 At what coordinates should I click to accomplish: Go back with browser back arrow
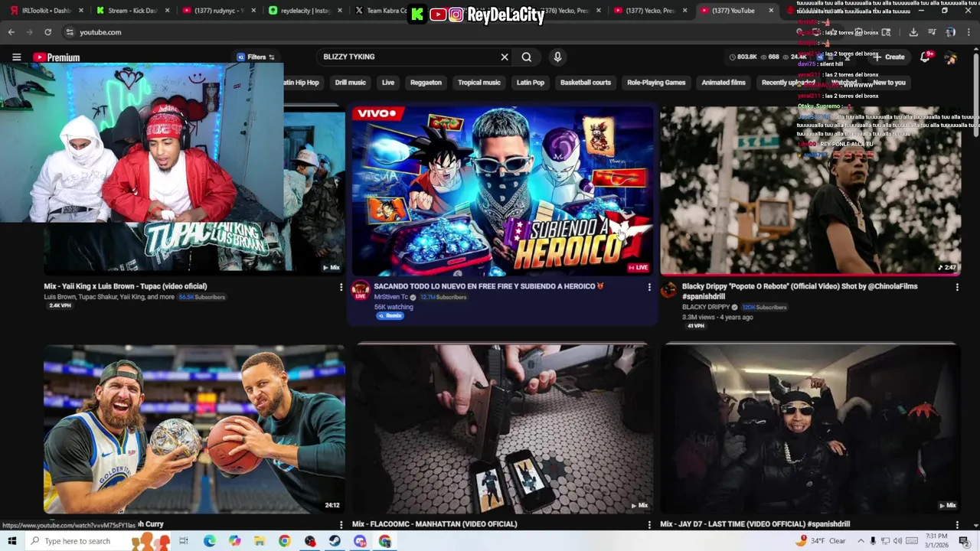(x=11, y=32)
